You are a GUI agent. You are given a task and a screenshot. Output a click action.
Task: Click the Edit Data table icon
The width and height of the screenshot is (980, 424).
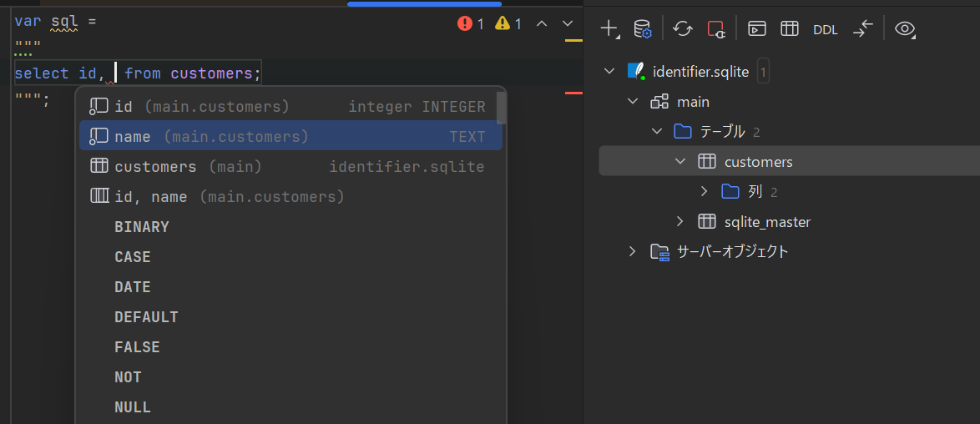tap(790, 28)
